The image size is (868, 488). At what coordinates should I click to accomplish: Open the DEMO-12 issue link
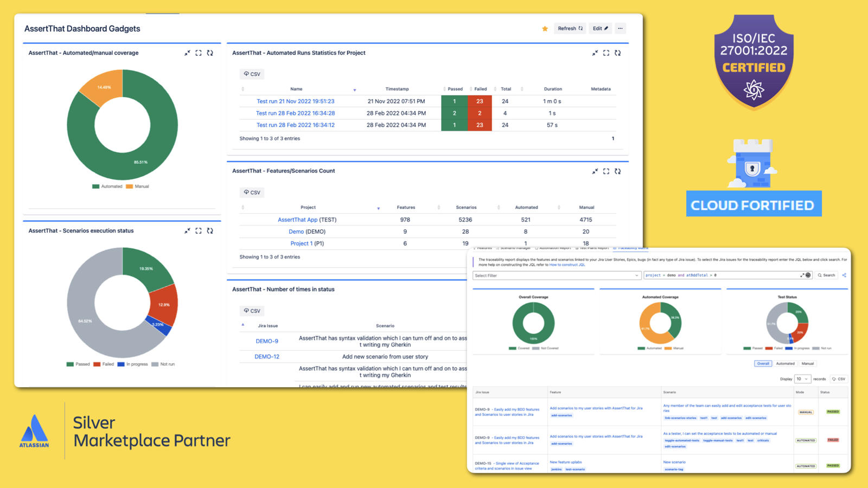267,357
